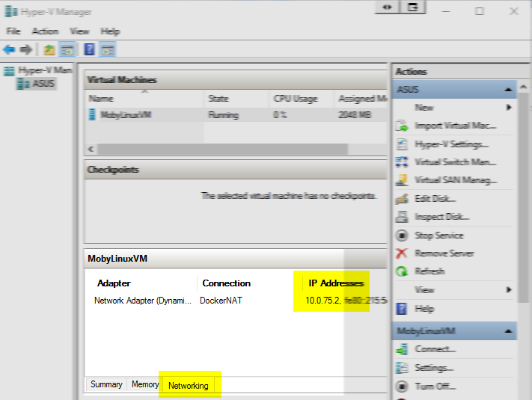
Task: Expand the New submenu arrow
Action: point(509,108)
